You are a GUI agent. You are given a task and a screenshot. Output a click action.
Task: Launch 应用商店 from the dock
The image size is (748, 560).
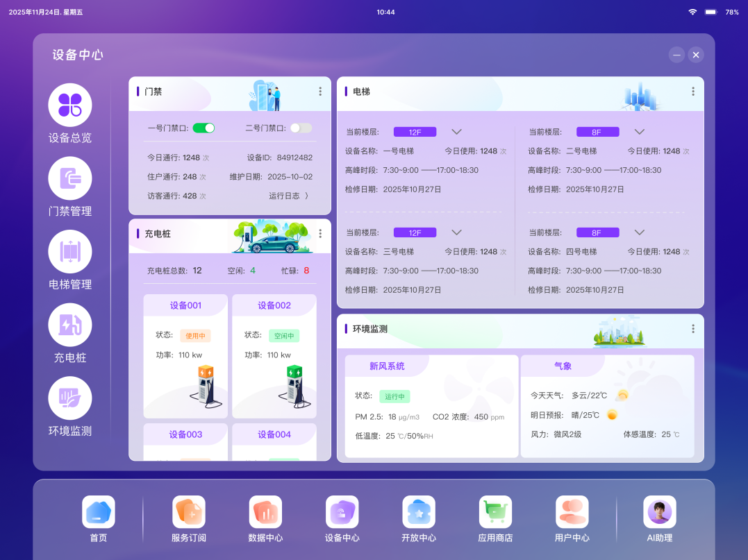pos(495,513)
